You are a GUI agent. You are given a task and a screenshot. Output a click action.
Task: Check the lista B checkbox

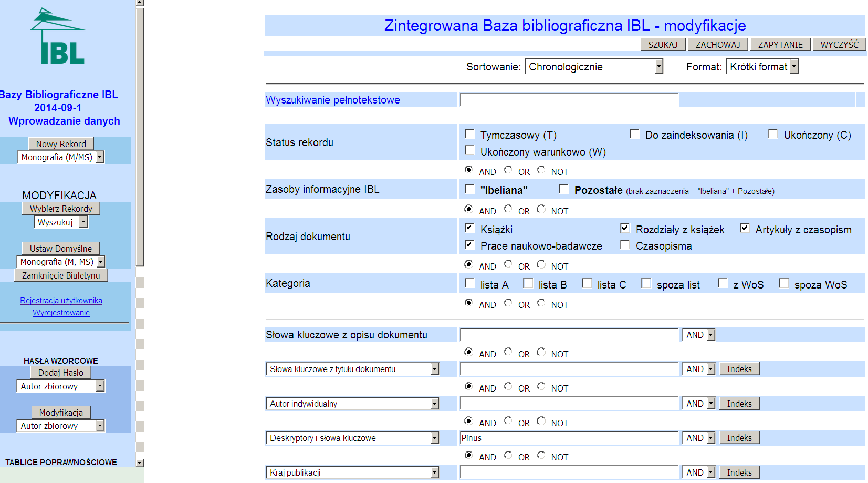[528, 283]
